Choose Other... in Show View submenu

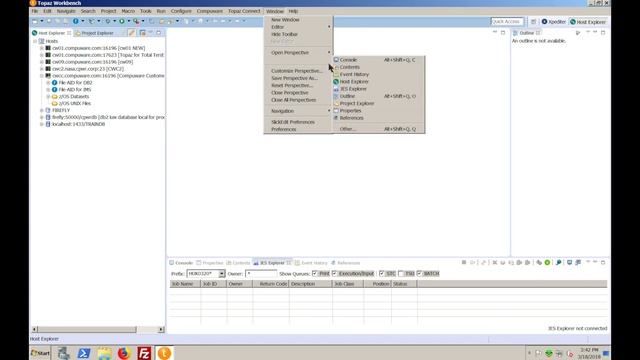348,129
